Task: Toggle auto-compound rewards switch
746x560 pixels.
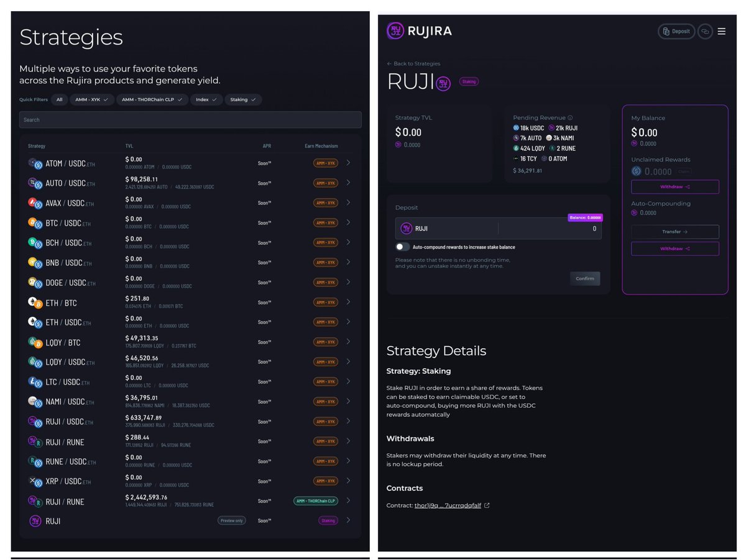Action: pos(402,247)
